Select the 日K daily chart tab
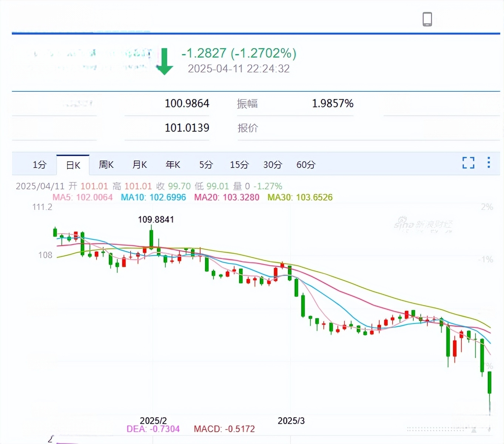Image resolution: width=504 pixels, height=444 pixels. (x=73, y=165)
